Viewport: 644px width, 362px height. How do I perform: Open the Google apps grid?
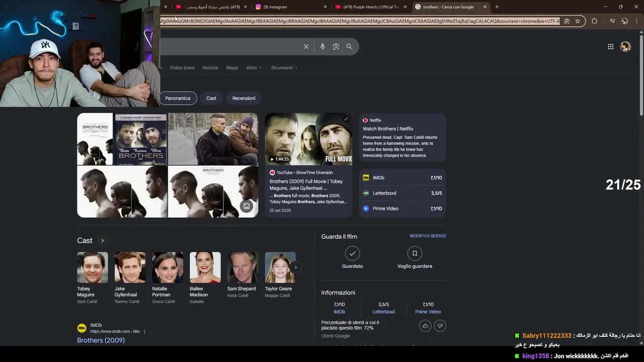(x=610, y=47)
